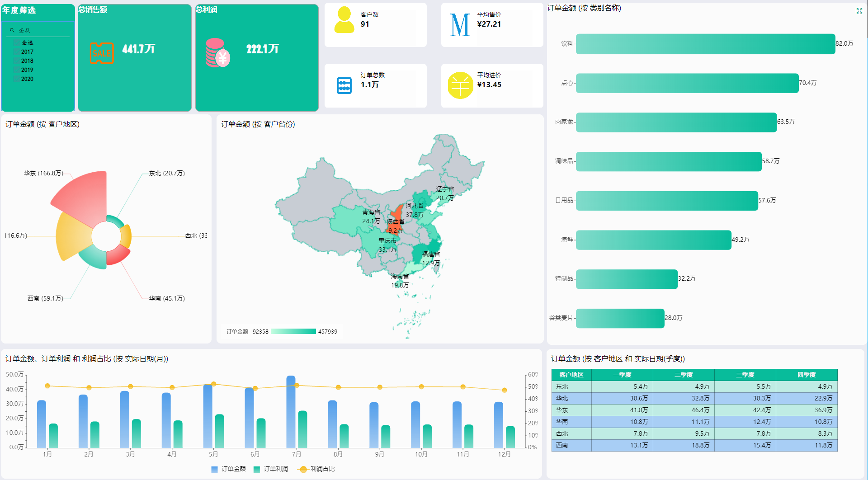Click the 订单利润 green legend marker
Screen dimensions: 868x480
point(257,469)
